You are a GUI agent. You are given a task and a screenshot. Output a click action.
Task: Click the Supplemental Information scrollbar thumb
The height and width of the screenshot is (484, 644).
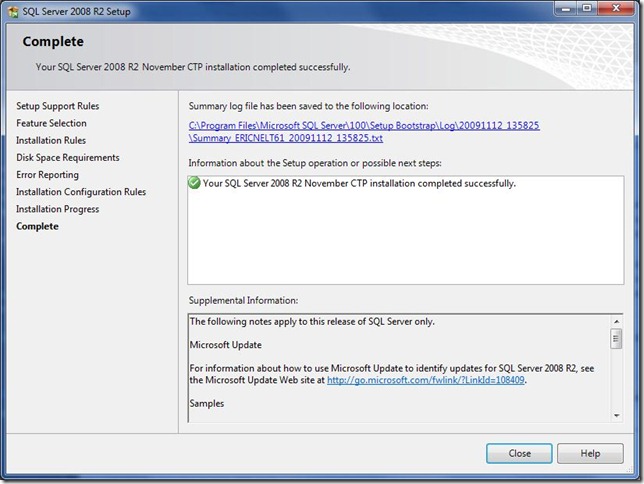coord(616,339)
